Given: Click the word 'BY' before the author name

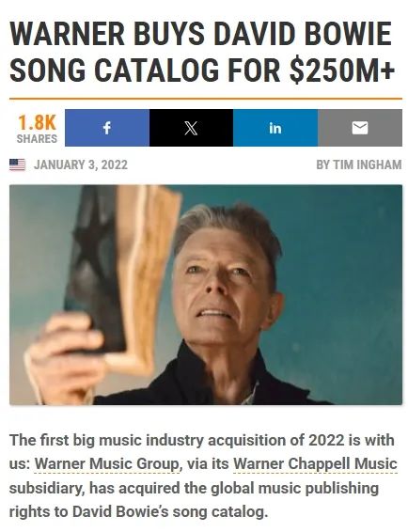Looking at the screenshot, I should tap(322, 164).
